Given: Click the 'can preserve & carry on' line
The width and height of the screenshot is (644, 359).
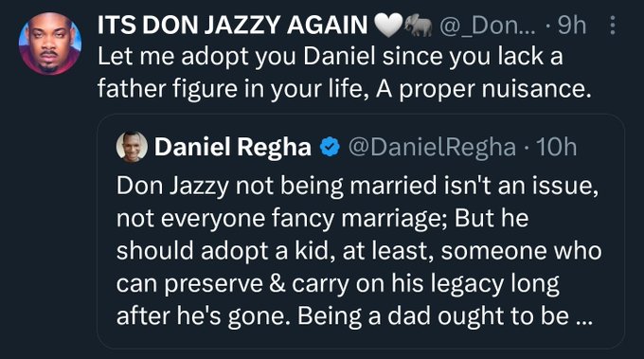Looking at the screenshot, I should [337, 284].
